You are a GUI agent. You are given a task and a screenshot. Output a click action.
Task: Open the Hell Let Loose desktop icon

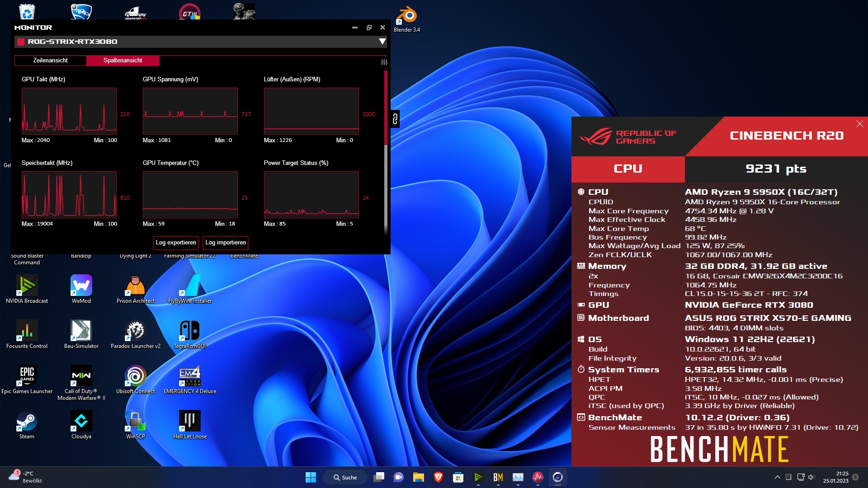(189, 425)
